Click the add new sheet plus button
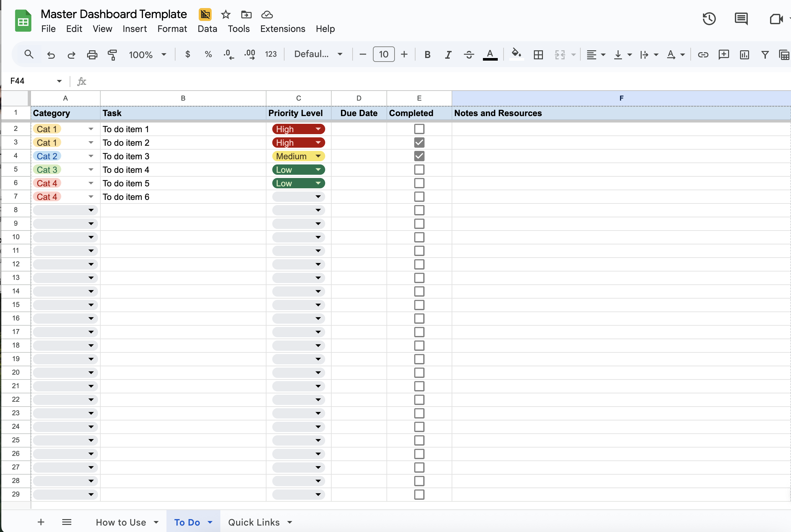791x532 pixels. [x=41, y=522]
